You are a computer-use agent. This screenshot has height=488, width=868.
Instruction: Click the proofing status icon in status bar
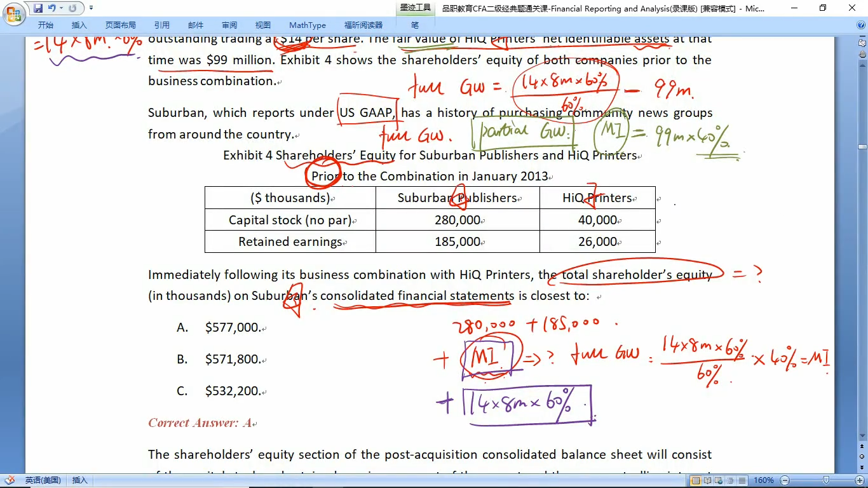[x=11, y=480]
